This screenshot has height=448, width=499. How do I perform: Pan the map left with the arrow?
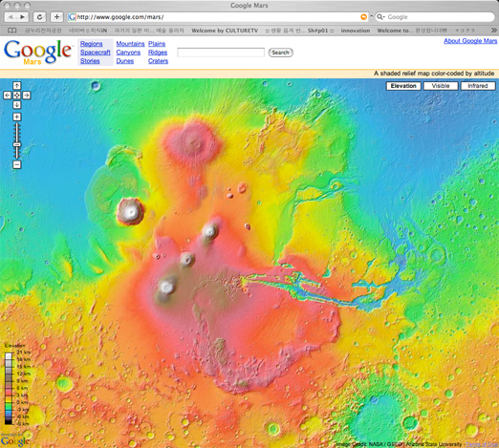(x=8, y=95)
